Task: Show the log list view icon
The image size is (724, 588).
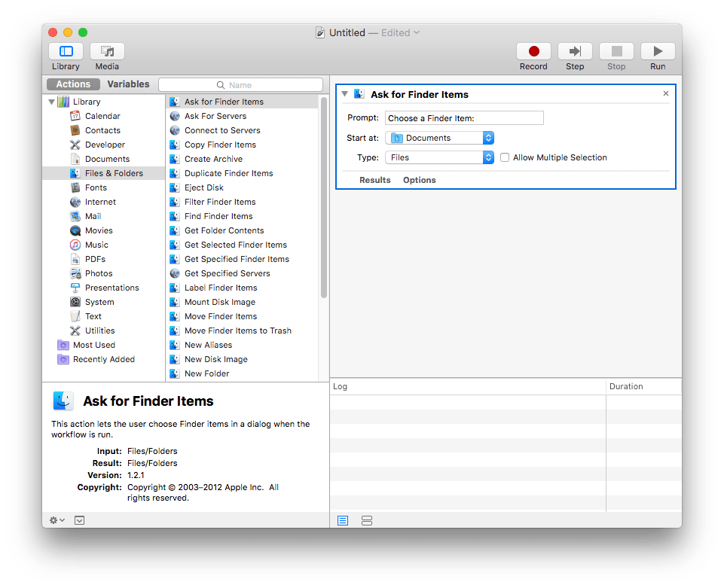Action: 343,520
